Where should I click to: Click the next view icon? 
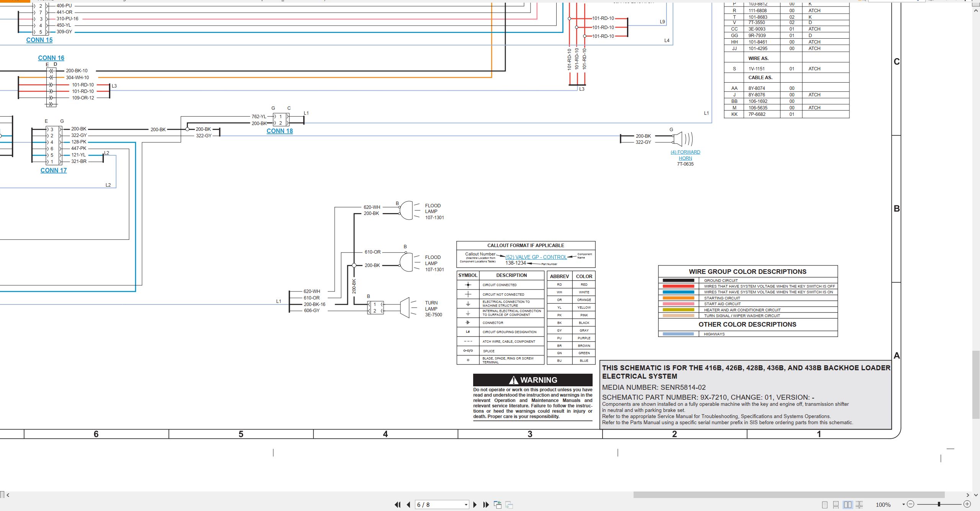(509, 504)
